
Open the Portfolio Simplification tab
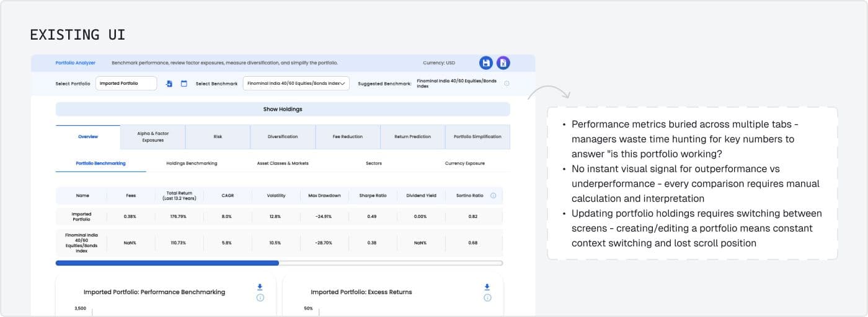point(477,137)
